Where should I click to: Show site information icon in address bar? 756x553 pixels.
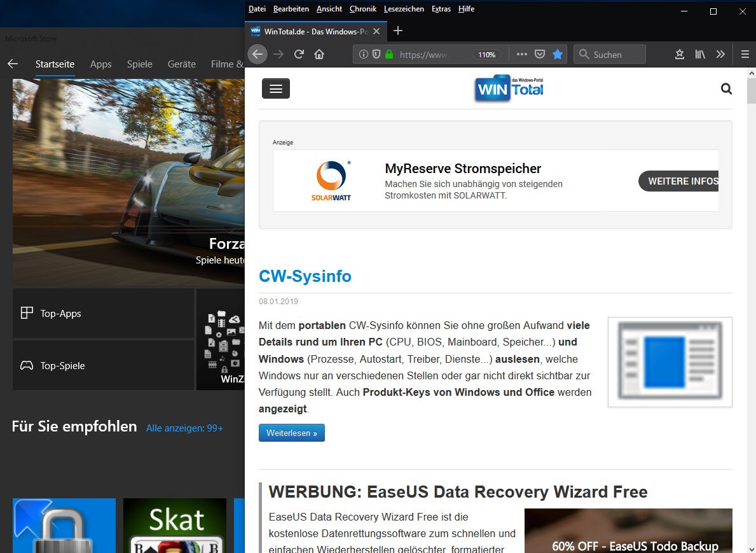(364, 54)
